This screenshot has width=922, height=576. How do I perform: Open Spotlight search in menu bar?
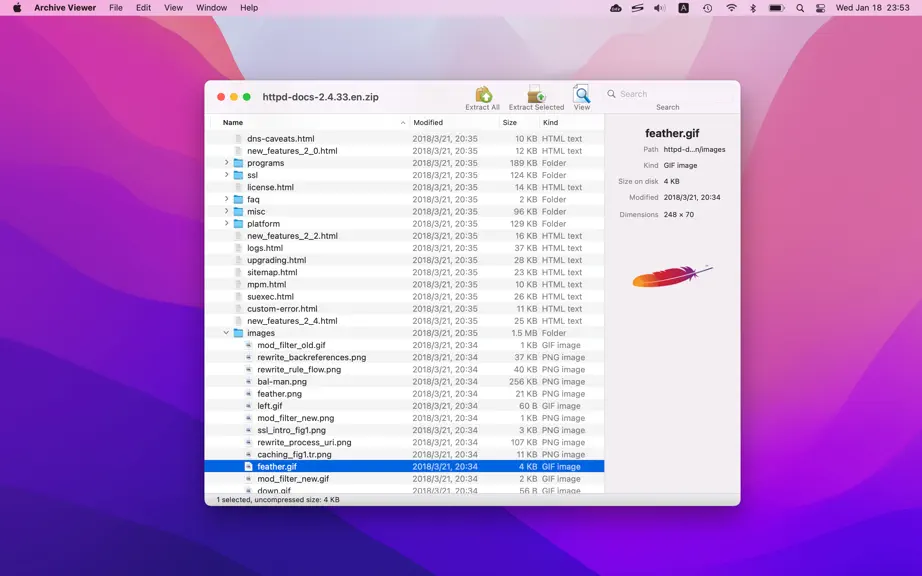point(800,8)
